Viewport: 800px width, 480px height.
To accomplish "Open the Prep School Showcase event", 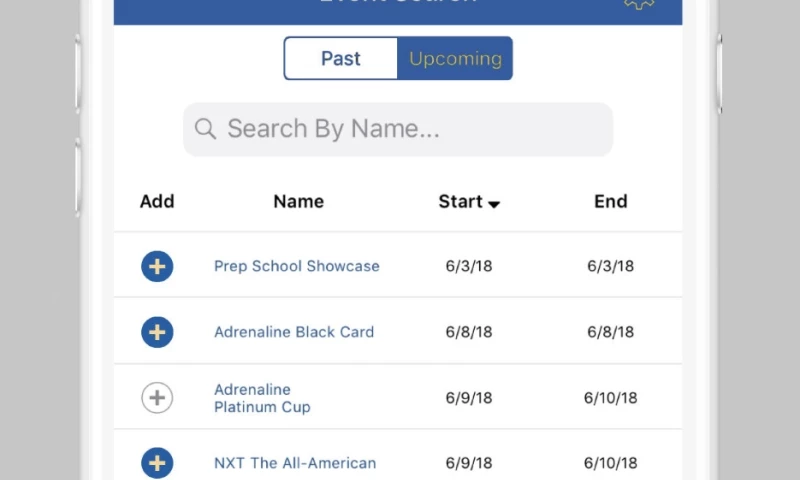I will coord(297,267).
